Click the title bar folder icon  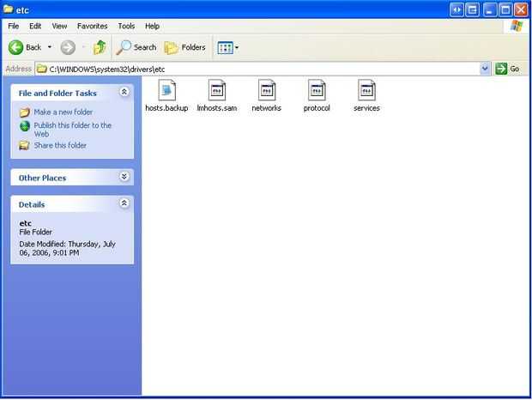[8, 9]
